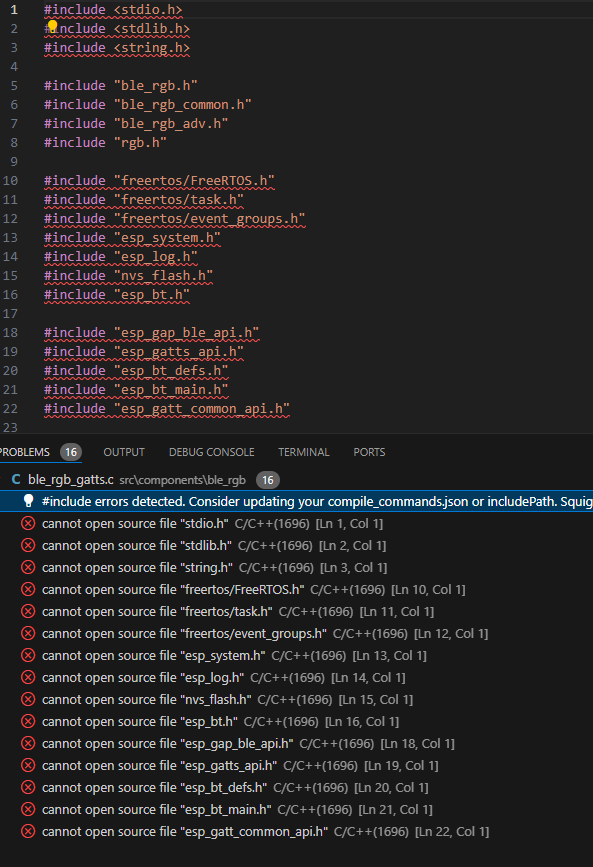Screen dimensions: 593x867
Task: Collapse the ble_rgb_gatts.c problems group
Action: point(3,479)
